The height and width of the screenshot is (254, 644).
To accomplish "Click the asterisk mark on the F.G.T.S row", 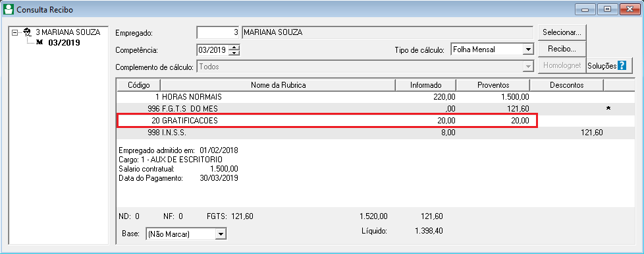I will point(608,109).
